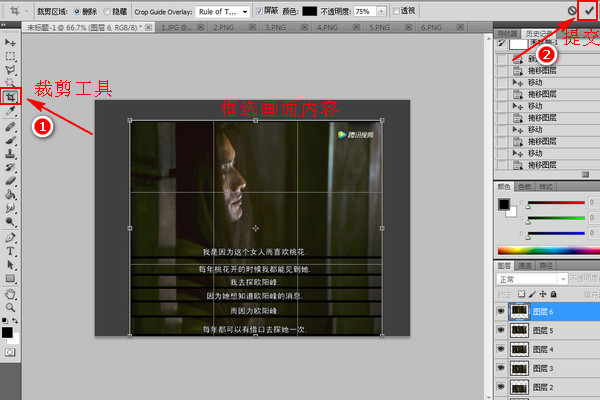Select the Polygonal Lasso tool
The height and width of the screenshot is (400, 600).
coord(10,70)
